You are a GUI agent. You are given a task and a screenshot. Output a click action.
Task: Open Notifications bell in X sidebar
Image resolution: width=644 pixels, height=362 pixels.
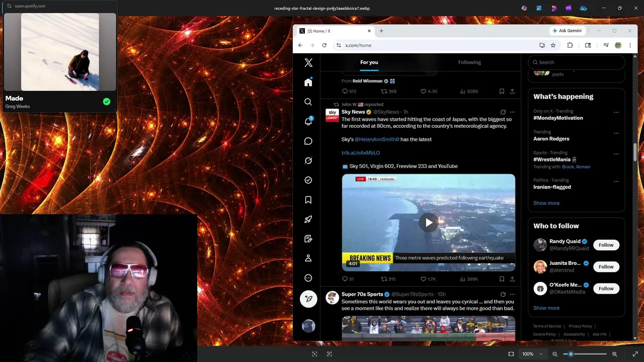click(x=308, y=121)
